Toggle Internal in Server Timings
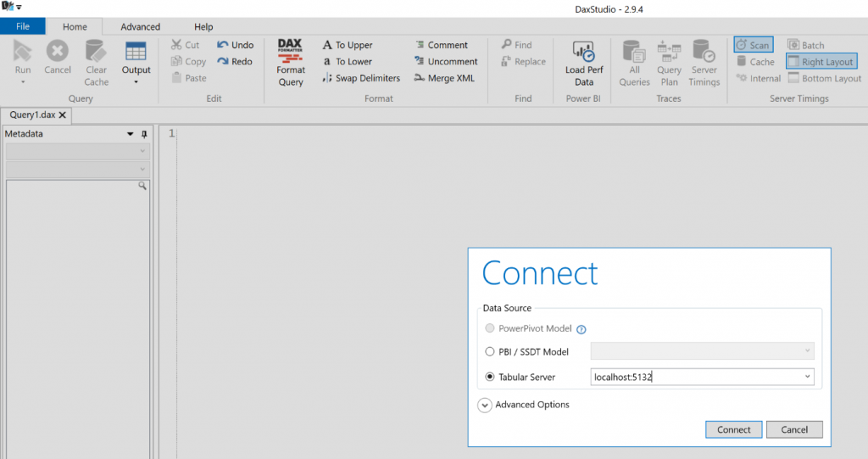Screen dimensions: 868x459 point(759,78)
